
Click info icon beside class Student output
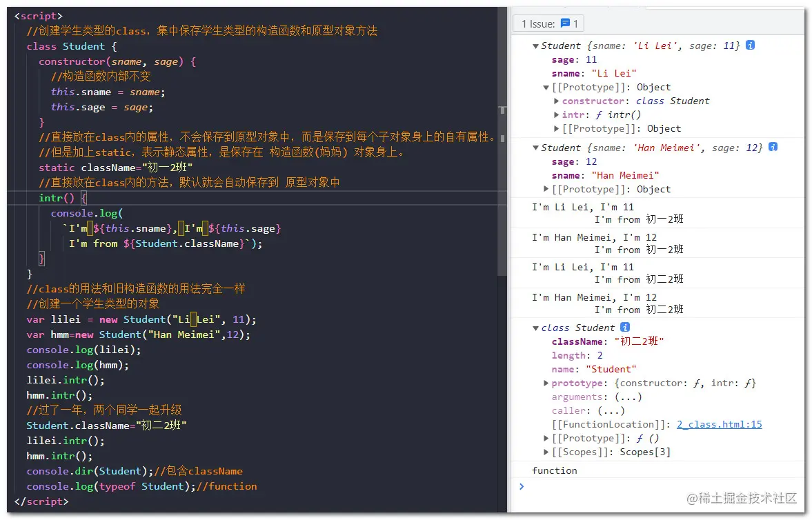pyautogui.click(x=625, y=327)
